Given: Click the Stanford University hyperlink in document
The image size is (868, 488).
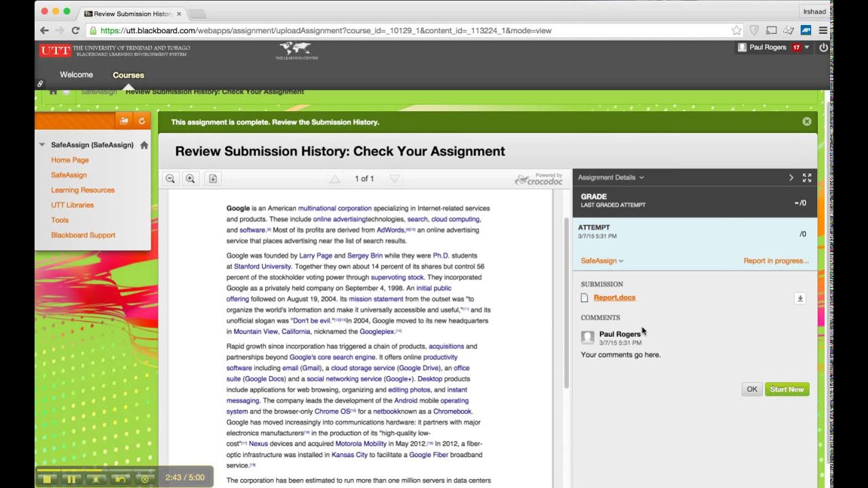Looking at the screenshot, I should coord(262,266).
